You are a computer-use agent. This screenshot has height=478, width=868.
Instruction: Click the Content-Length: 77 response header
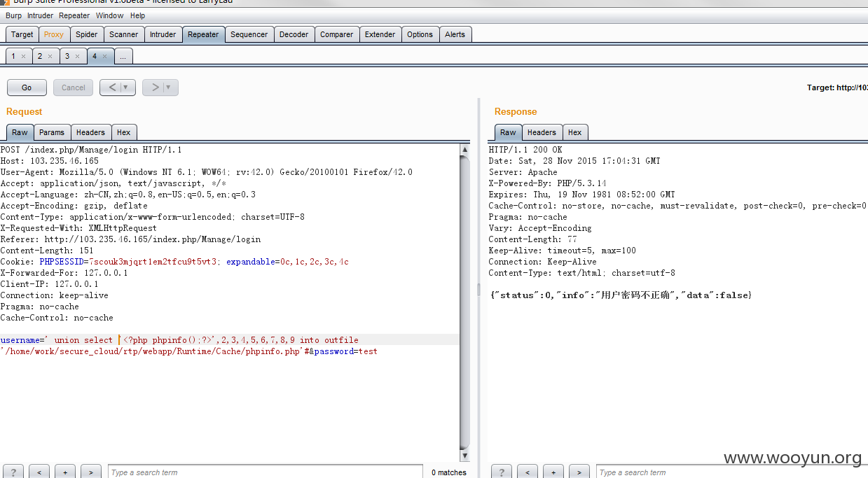tap(533, 239)
